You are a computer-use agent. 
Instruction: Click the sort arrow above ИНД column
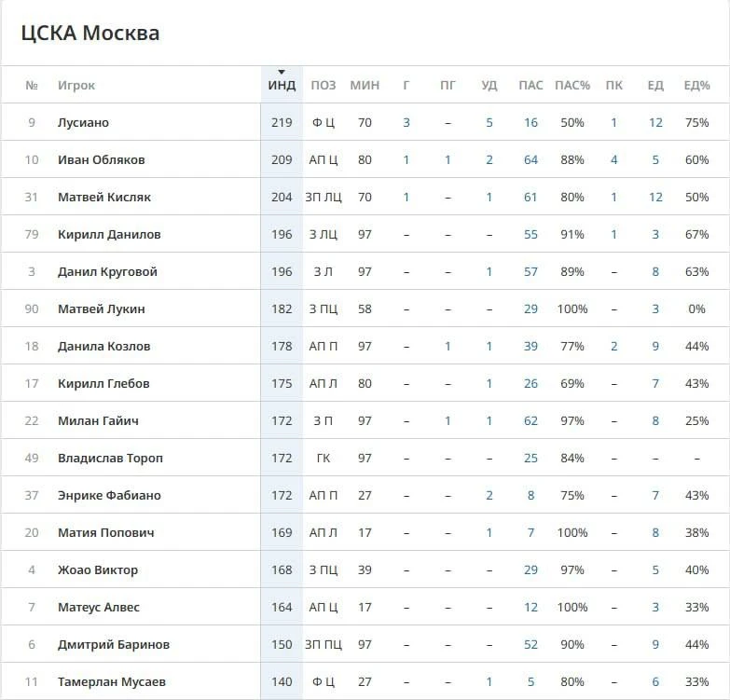(282, 72)
